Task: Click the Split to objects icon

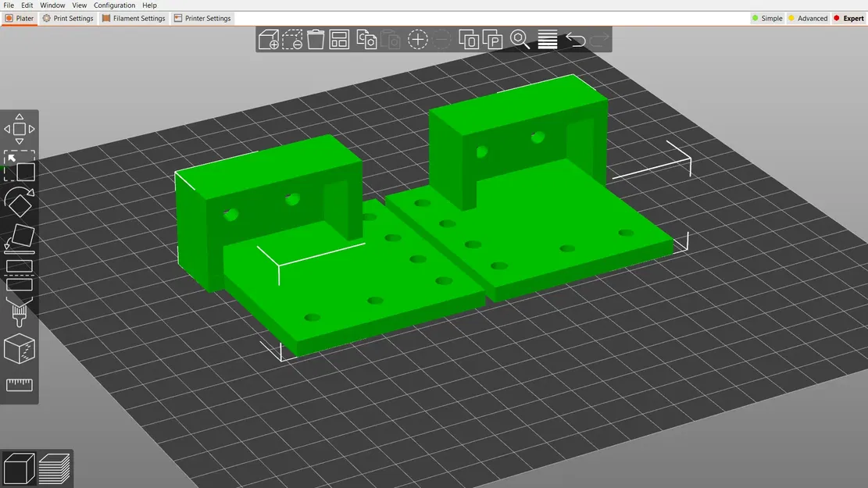Action: coord(469,40)
